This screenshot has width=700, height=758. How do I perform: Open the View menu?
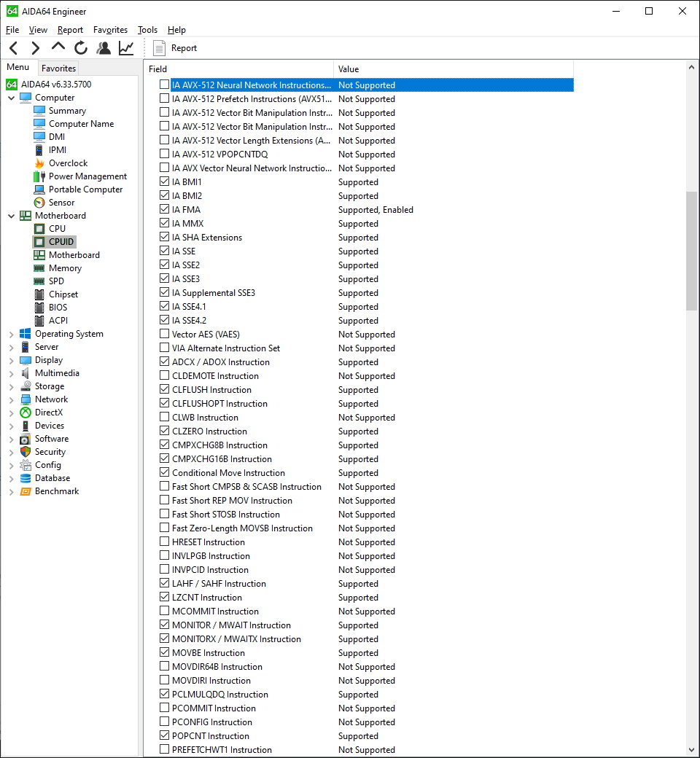(x=38, y=30)
